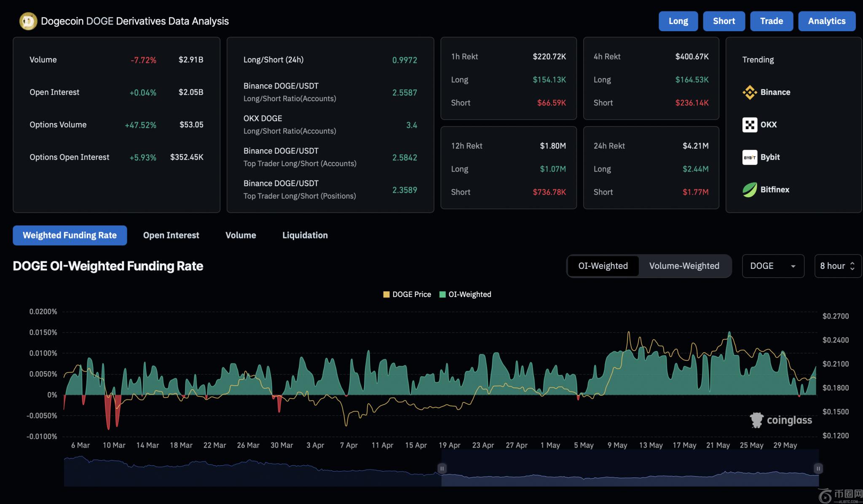
Task: Click the Bybit logo icon
Action: [750, 157]
